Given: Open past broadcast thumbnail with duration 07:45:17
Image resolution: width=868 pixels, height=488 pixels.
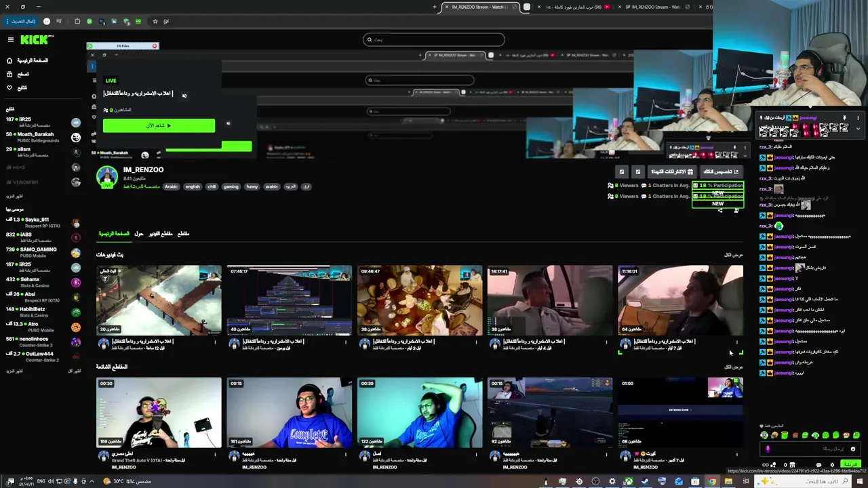Looking at the screenshot, I should click(290, 300).
